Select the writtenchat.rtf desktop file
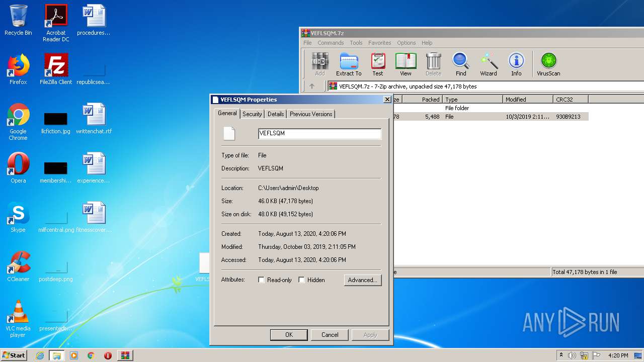 94,119
